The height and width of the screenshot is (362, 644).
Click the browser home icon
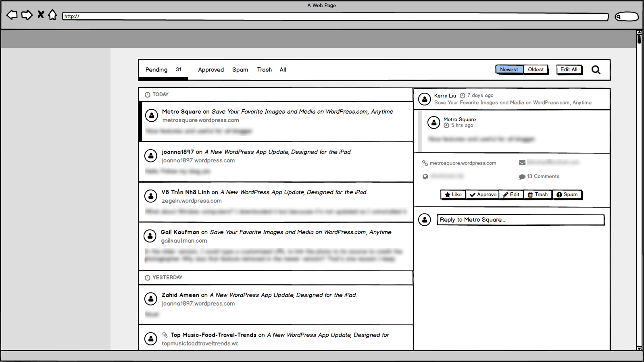click(52, 15)
